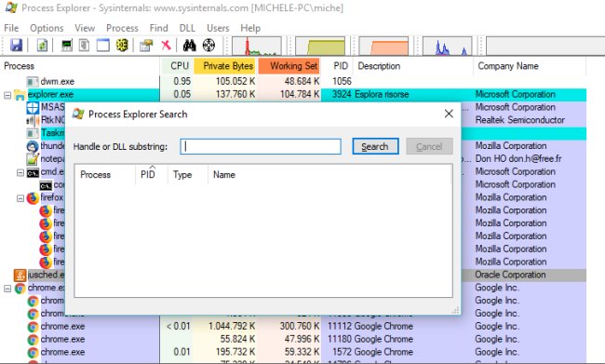Image resolution: width=605 pixels, height=364 pixels.
Task: Focus the Handle or DLL substring field
Action: [261, 147]
